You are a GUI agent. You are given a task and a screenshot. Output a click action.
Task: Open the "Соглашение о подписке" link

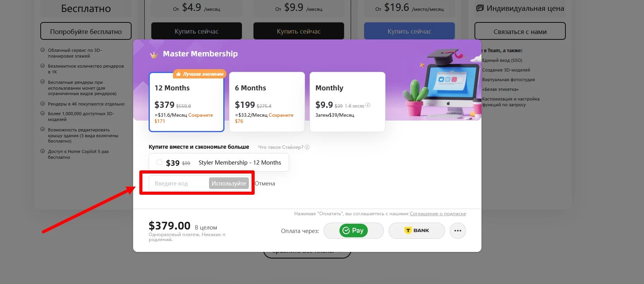coord(438,214)
